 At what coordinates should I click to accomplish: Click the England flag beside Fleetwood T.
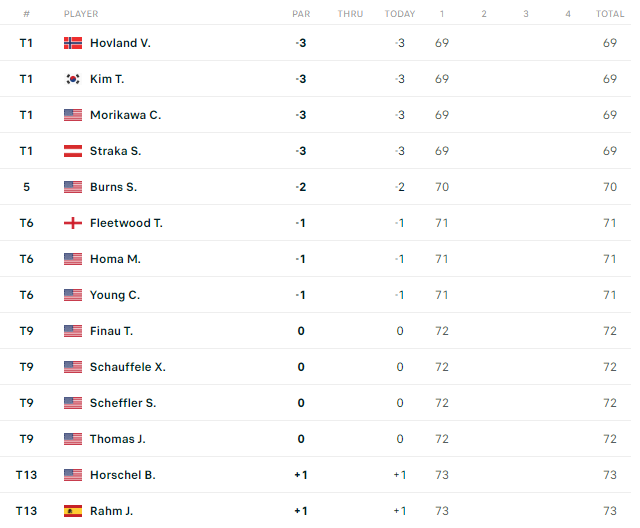(72, 223)
